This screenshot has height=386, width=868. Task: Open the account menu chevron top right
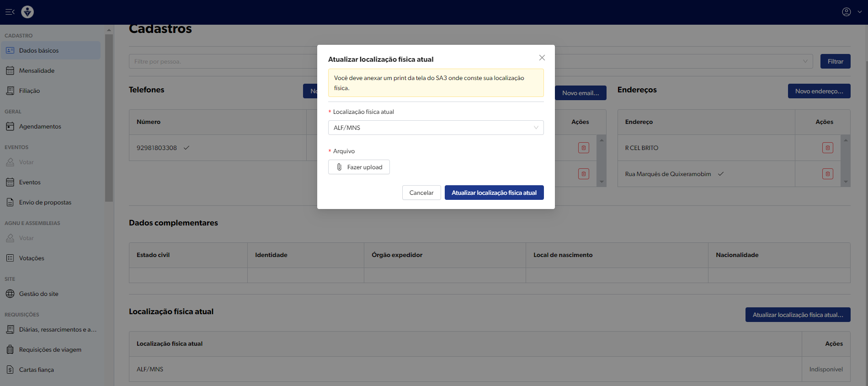click(859, 12)
